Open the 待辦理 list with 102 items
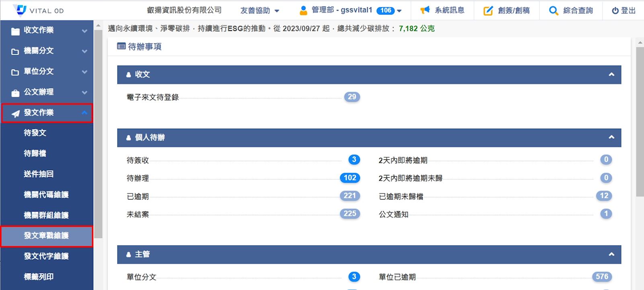The height and width of the screenshot is (290, 644). (350, 178)
